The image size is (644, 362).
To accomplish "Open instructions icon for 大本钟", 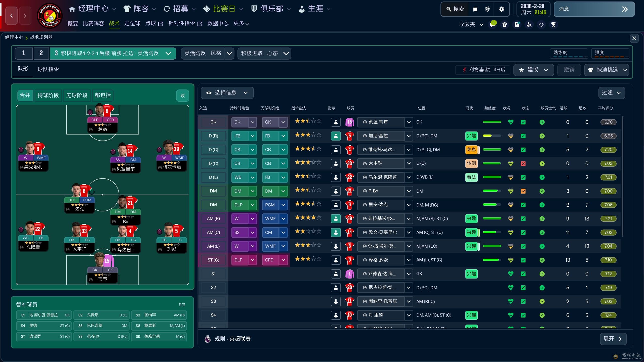I will coord(336,163).
